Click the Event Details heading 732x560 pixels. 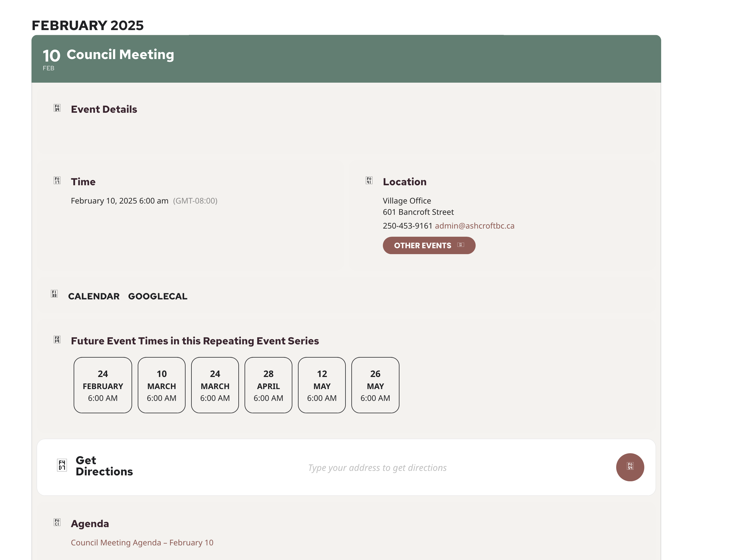pyautogui.click(x=104, y=109)
